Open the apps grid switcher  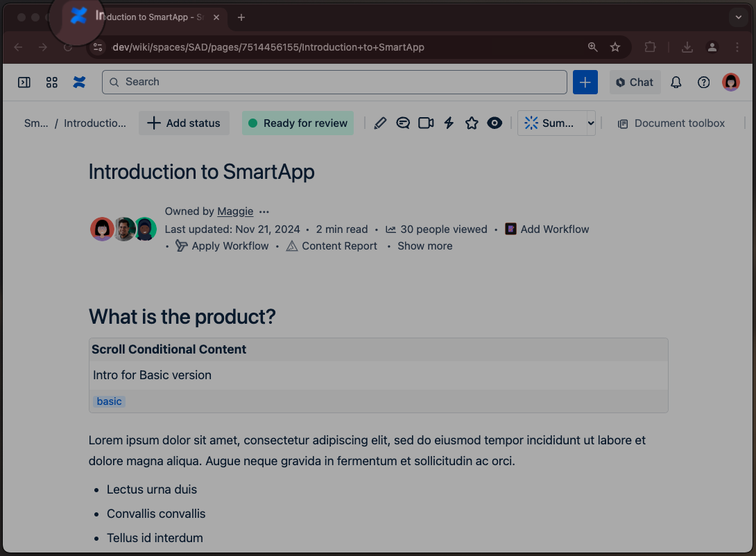click(x=51, y=82)
